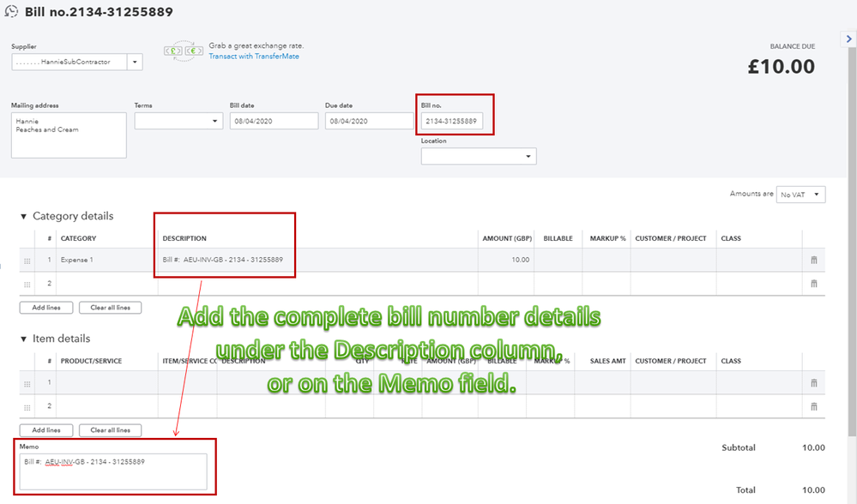Open the Supplier dropdown
The image size is (857, 504).
pyautogui.click(x=135, y=62)
